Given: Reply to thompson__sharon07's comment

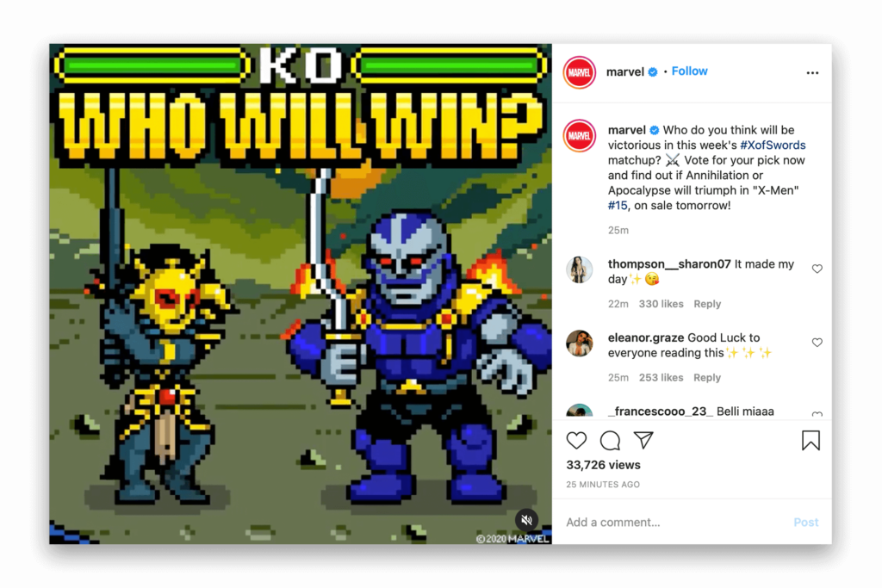Looking at the screenshot, I should click(x=707, y=304).
